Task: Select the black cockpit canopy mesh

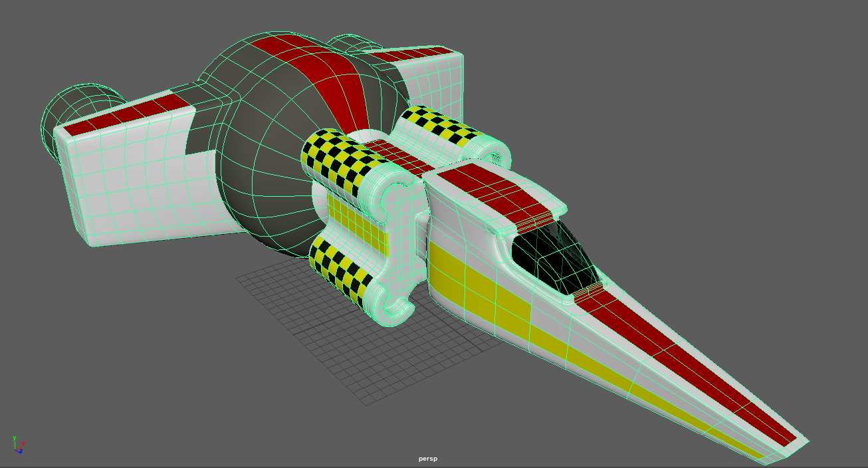Action: click(554, 259)
